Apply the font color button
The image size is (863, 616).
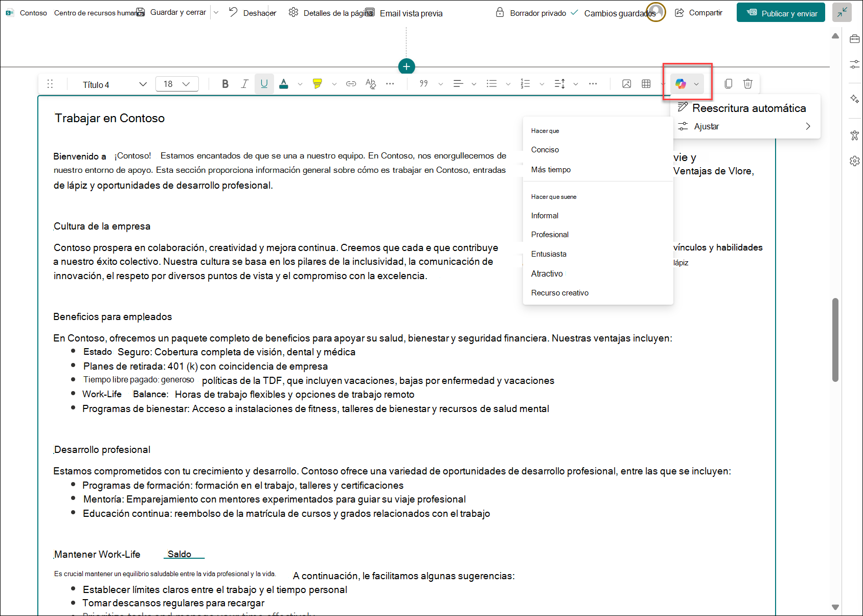click(284, 84)
